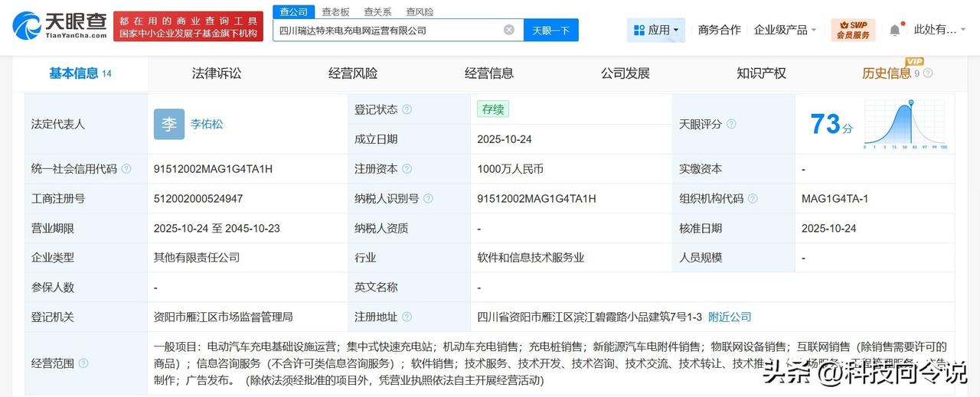980x397 pixels.
Task: Select 营业期限 value 2025-10-24 至 2045-10-23
Action: [217, 228]
